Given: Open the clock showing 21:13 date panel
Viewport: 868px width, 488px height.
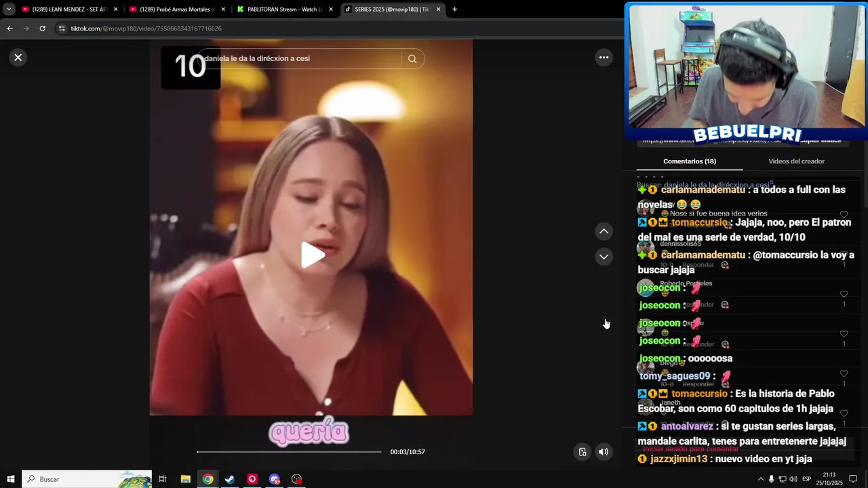Looking at the screenshot, I should pos(829,479).
